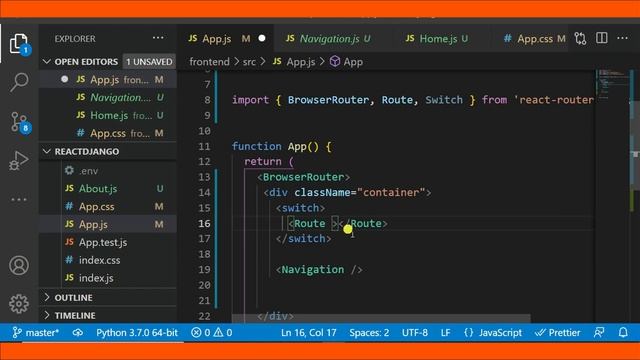Switch to the App.js editor tab
Screen dimensions: 640x360
pos(224,38)
